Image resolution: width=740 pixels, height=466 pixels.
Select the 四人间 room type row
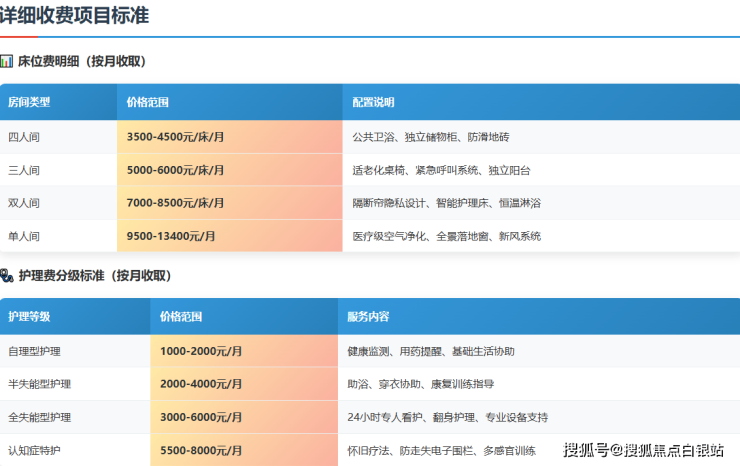[24, 136]
